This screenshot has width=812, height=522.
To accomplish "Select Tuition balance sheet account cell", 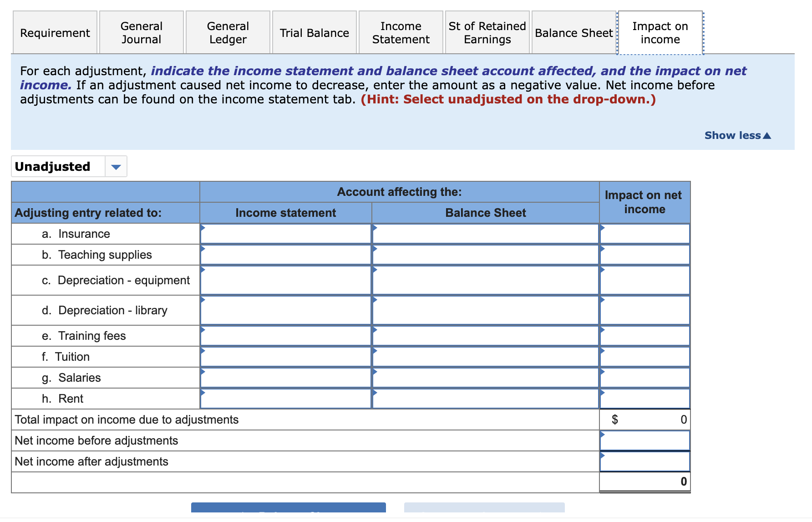I will [486, 357].
